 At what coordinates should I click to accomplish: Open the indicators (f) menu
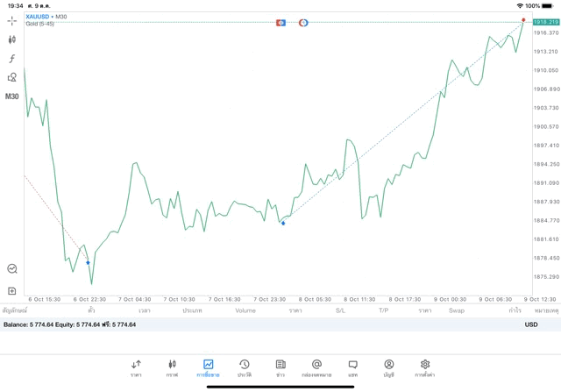[12, 59]
